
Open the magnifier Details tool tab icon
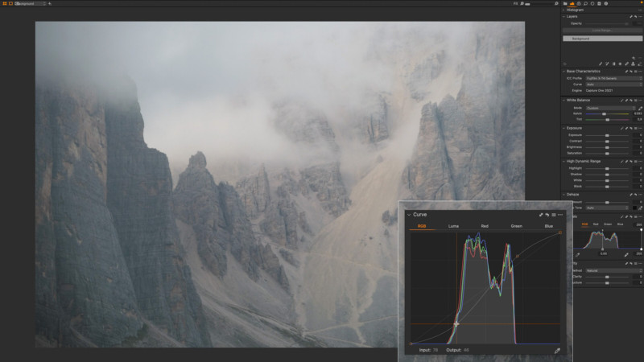coord(585,3)
